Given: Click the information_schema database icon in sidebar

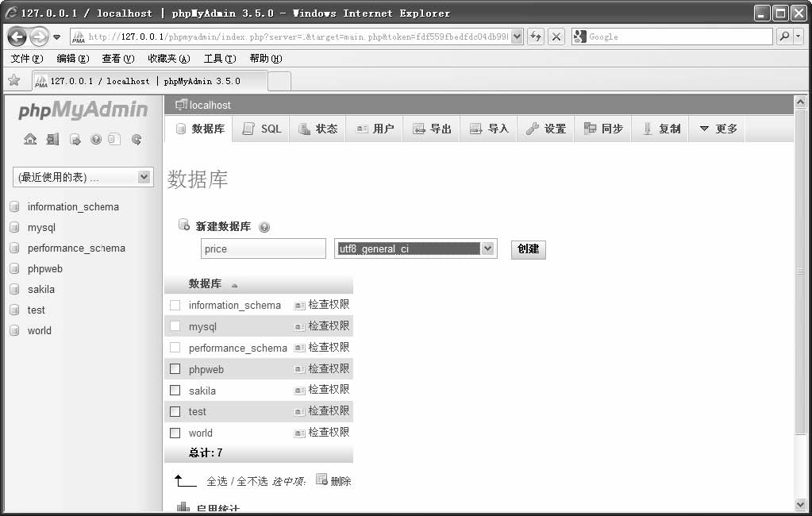Looking at the screenshot, I should [14, 206].
